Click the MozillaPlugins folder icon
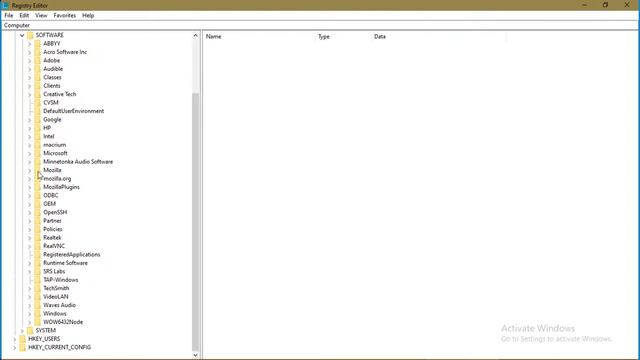640x360 pixels. point(38,187)
